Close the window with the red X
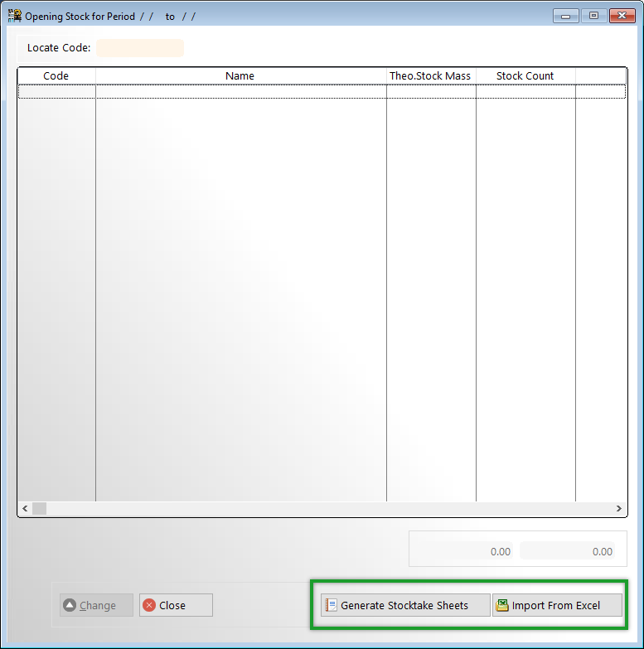The height and width of the screenshot is (649, 644). (622, 16)
